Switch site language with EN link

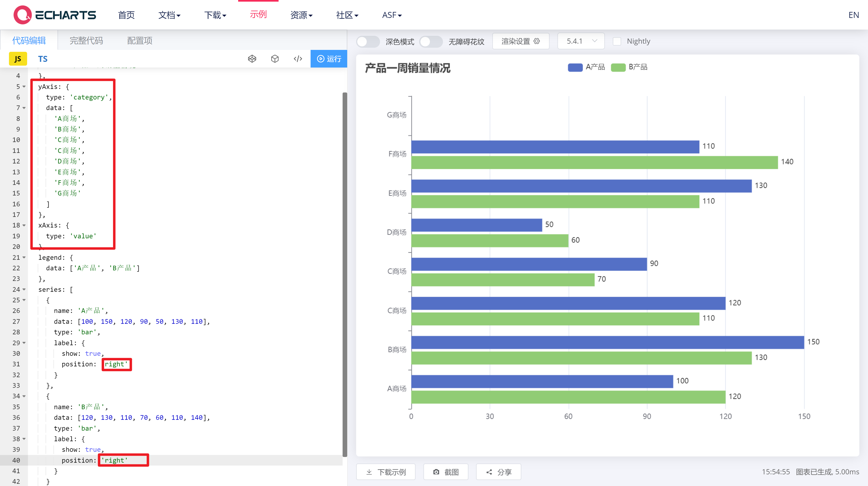coord(854,15)
